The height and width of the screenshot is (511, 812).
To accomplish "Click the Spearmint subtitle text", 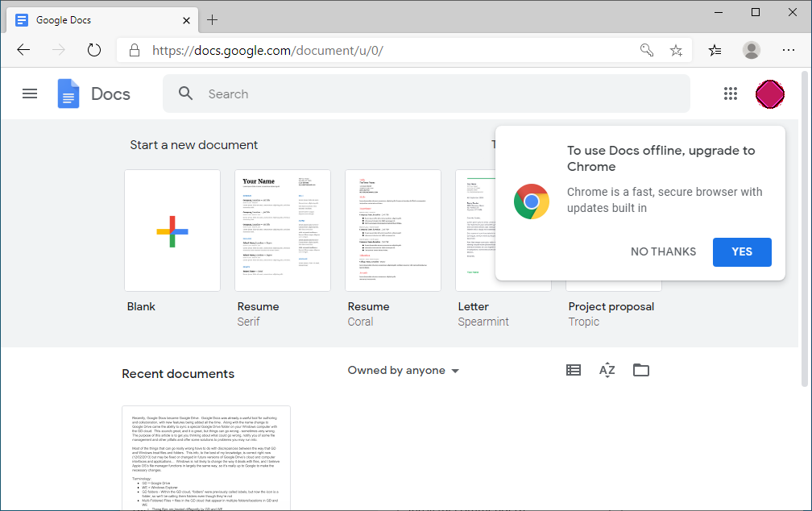I will click(x=483, y=322).
